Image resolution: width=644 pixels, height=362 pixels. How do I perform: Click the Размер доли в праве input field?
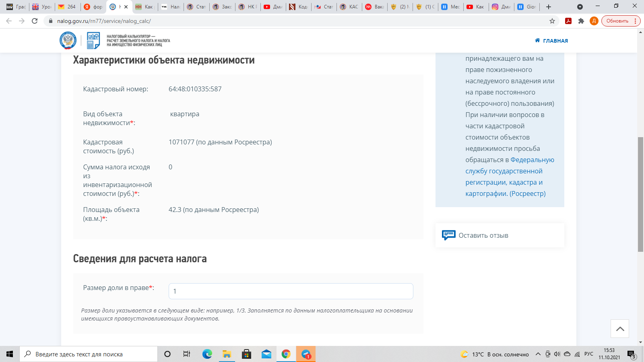(291, 291)
